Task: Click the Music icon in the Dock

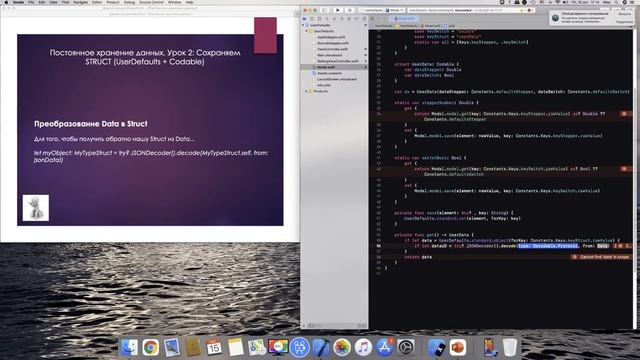Action: point(363,347)
